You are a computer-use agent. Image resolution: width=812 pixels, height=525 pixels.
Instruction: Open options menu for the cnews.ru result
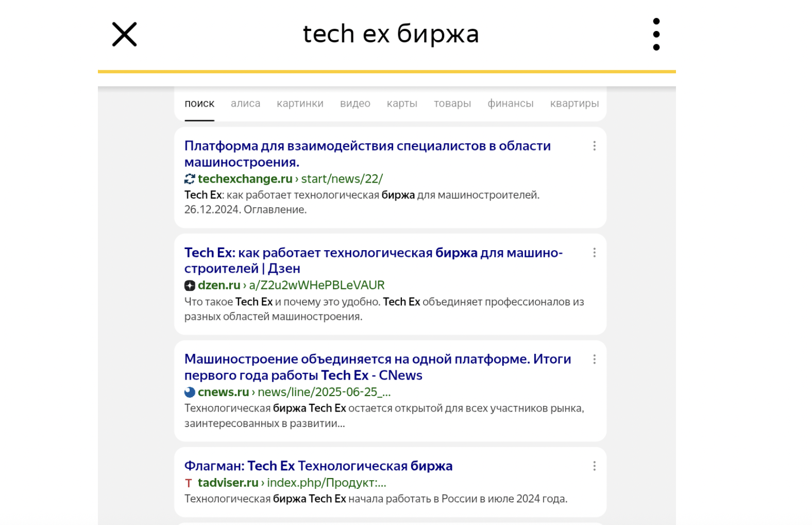coord(594,359)
